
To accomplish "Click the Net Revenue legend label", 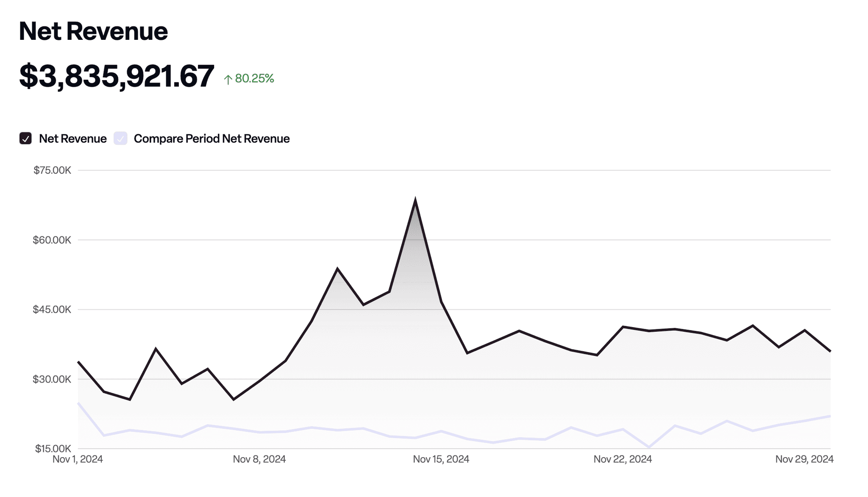I will [x=72, y=139].
